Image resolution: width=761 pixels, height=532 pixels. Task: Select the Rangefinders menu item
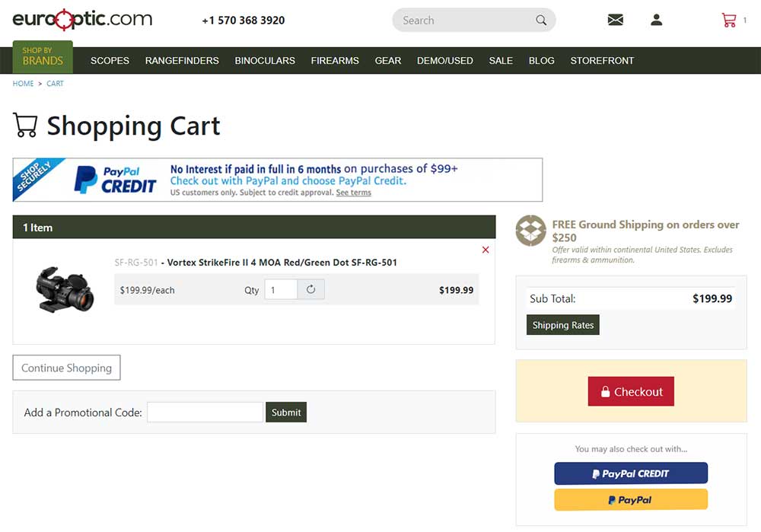[182, 61]
